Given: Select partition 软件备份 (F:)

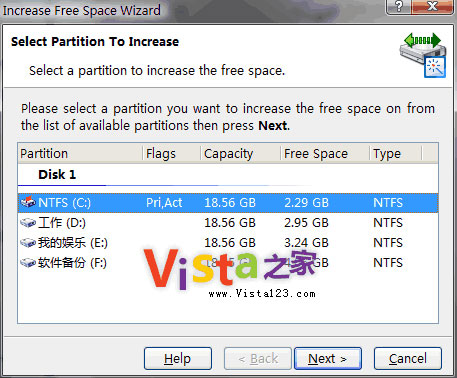Looking at the screenshot, I should [228, 263].
